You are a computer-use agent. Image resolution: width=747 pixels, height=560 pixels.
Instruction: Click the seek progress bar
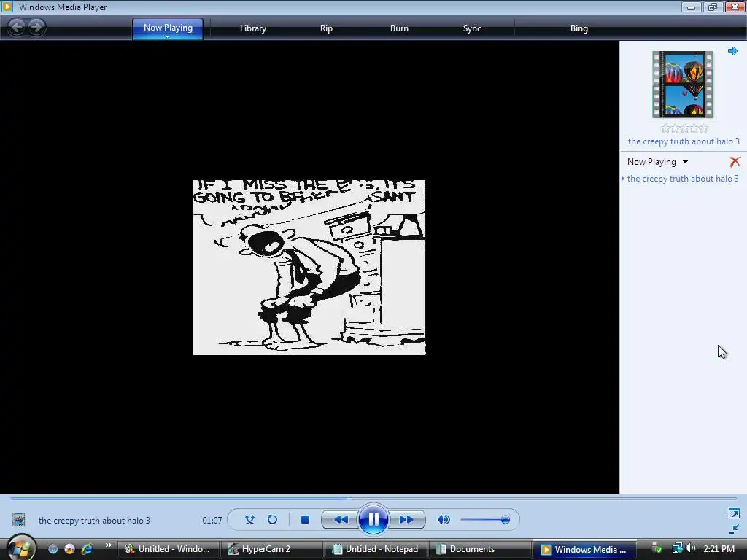tap(373, 499)
